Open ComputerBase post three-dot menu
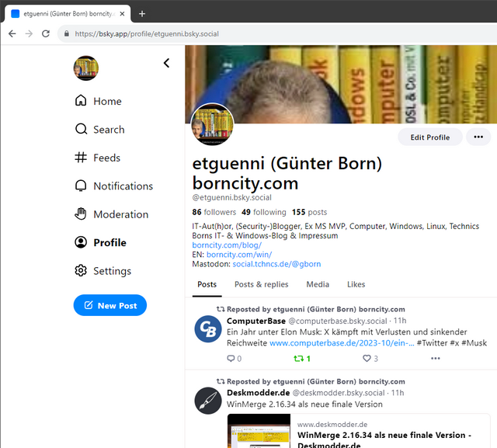 tap(435, 359)
